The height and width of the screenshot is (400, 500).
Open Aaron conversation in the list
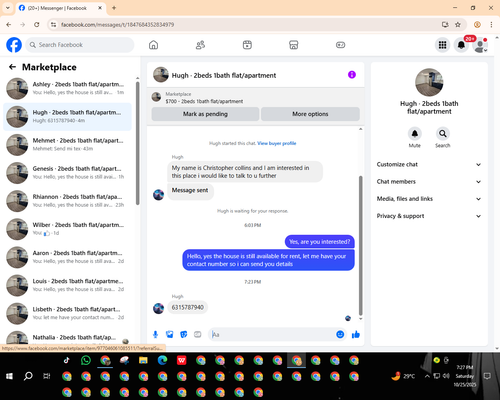[x=67, y=257]
